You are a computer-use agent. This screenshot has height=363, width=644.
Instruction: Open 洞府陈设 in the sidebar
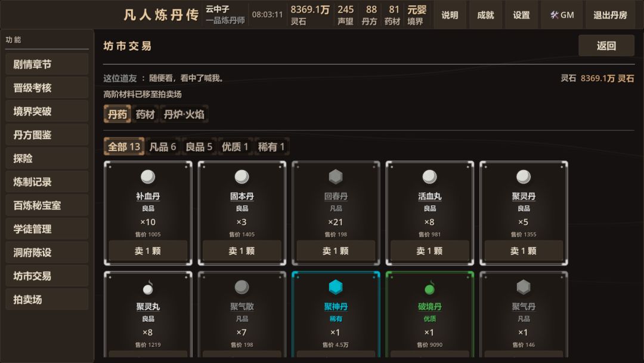(x=47, y=253)
